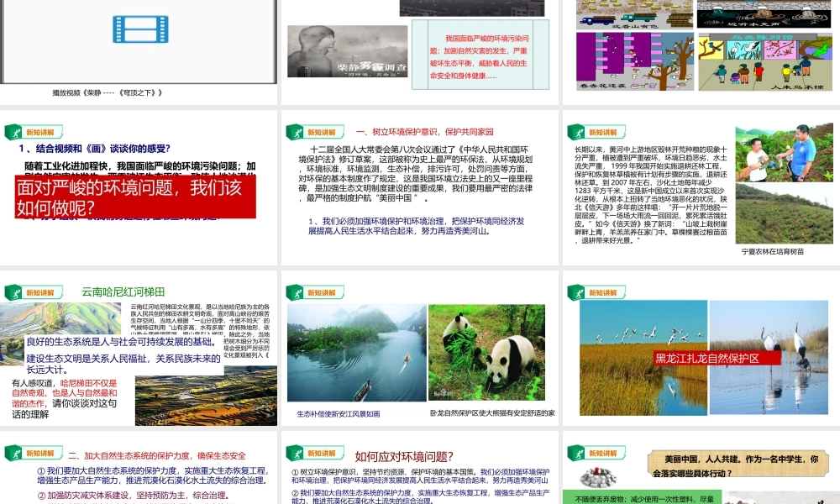Select the blue text 1、我们必须加强环境保护和环境治理
The width and height of the screenshot is (840, 504).
pos(417,226)
